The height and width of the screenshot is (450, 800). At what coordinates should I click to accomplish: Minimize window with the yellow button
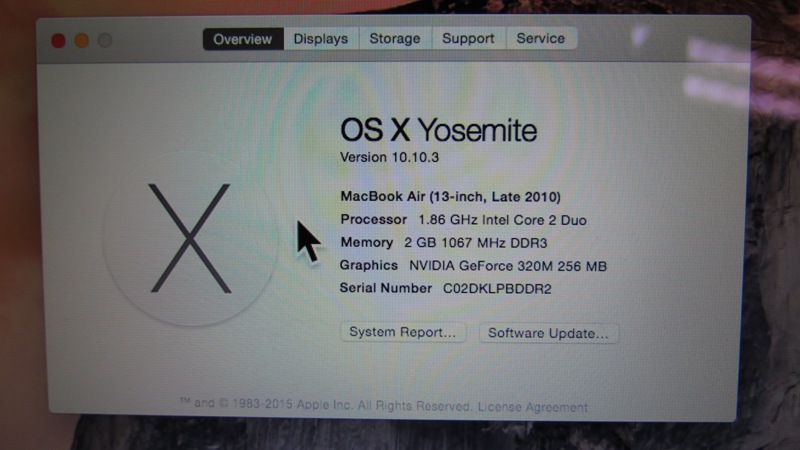[82, 40]
